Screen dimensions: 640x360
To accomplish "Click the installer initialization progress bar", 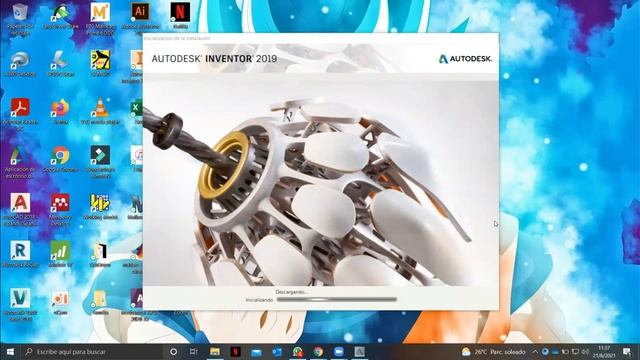I will (337, 300).
